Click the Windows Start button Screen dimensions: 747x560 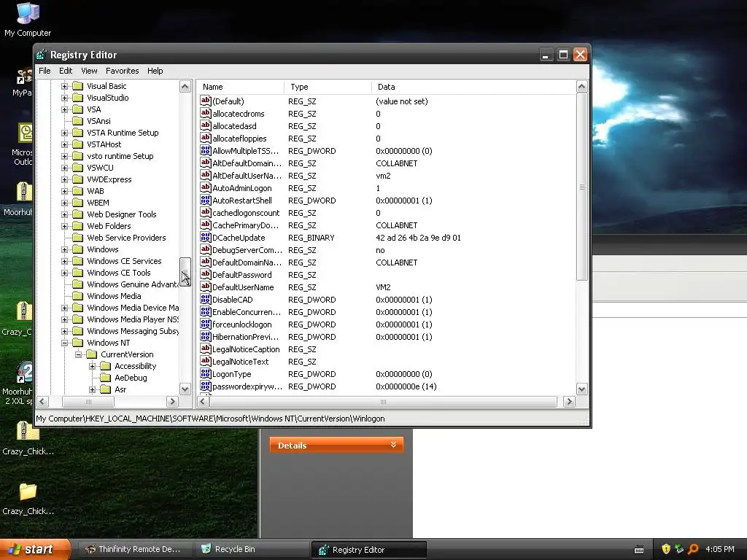35,549
